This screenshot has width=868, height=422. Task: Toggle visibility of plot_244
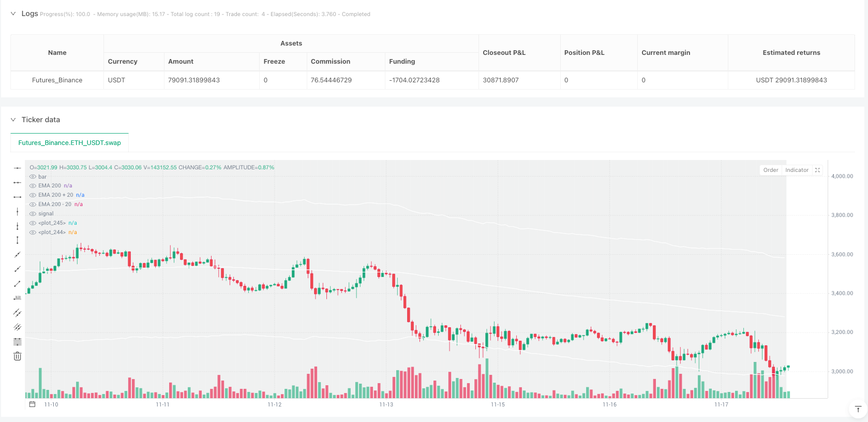tap(33, 232)
